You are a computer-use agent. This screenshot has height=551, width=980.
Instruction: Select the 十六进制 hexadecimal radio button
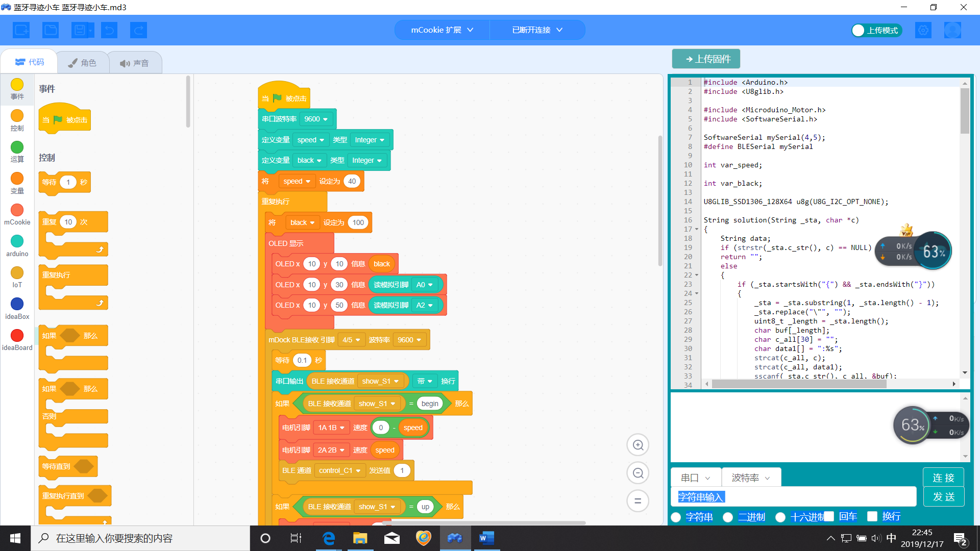tap(780, 517)
